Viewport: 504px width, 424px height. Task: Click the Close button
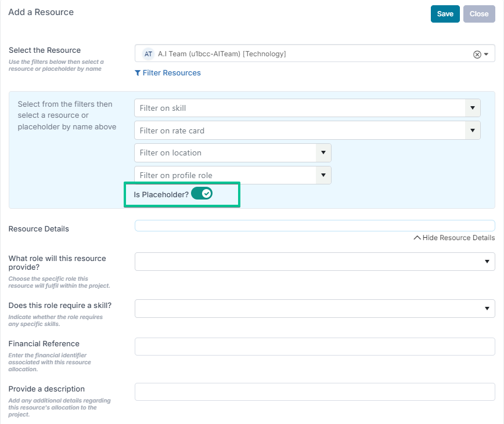[479, 14]
